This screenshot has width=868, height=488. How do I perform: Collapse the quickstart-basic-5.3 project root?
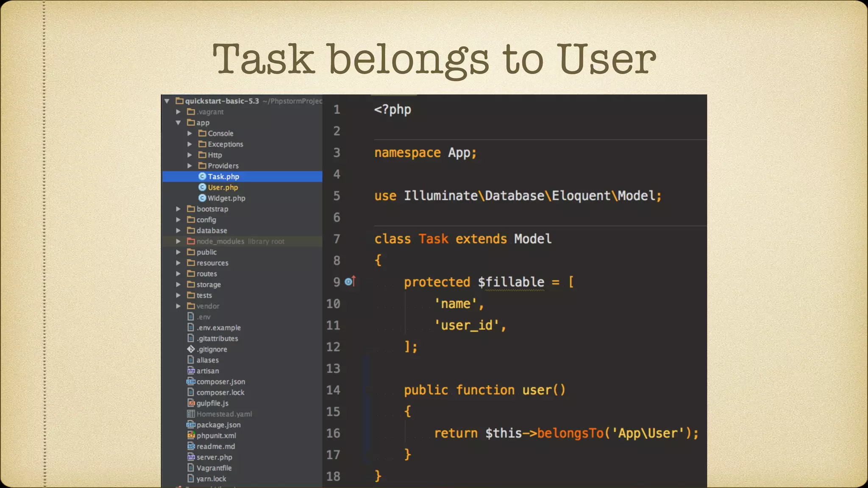tap(167, 101)
